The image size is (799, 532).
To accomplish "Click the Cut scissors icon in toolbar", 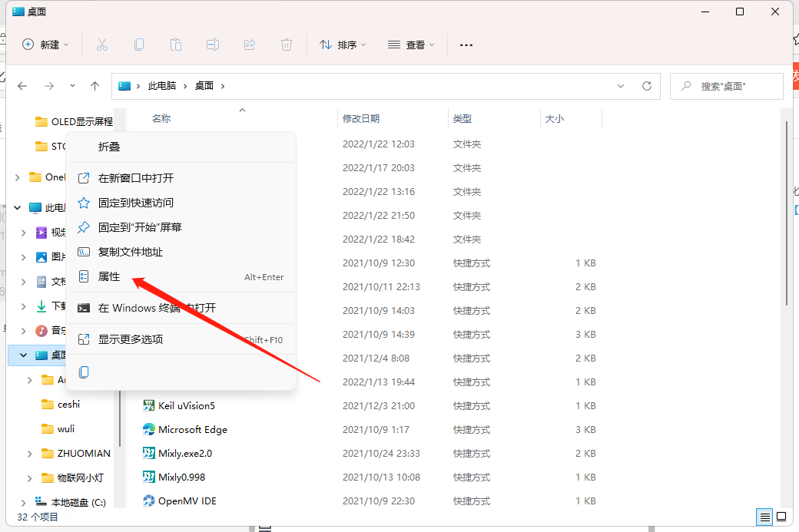I will pos(102,45).
